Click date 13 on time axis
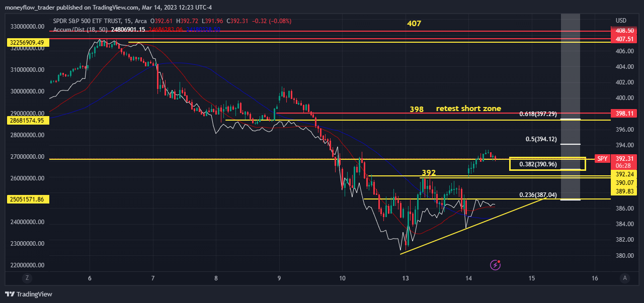 coord(405,278)
